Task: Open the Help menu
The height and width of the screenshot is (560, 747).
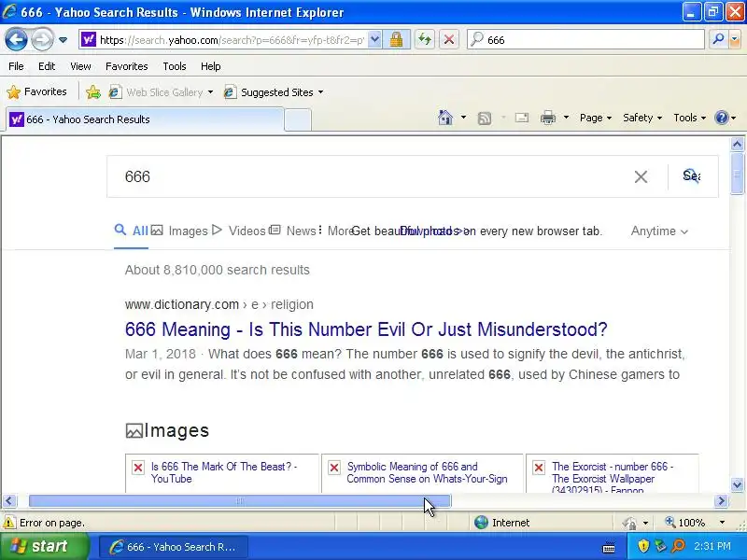Action: coord(211,66)
